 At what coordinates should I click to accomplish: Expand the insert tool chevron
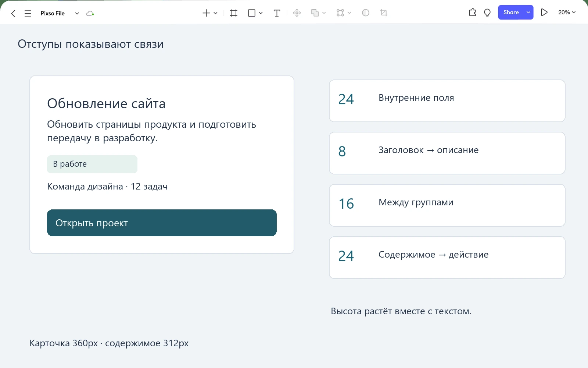216,13
